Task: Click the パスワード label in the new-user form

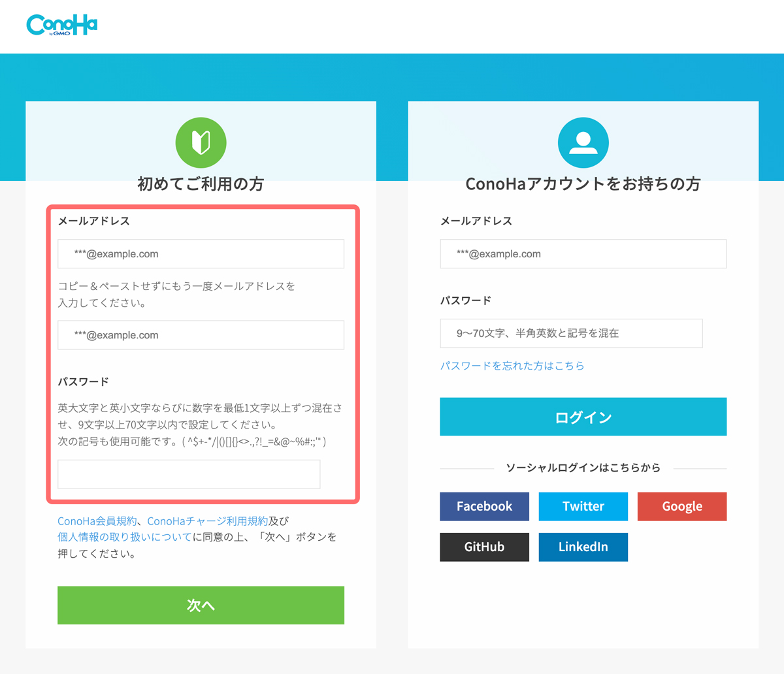Action: [x=83, y=381]
